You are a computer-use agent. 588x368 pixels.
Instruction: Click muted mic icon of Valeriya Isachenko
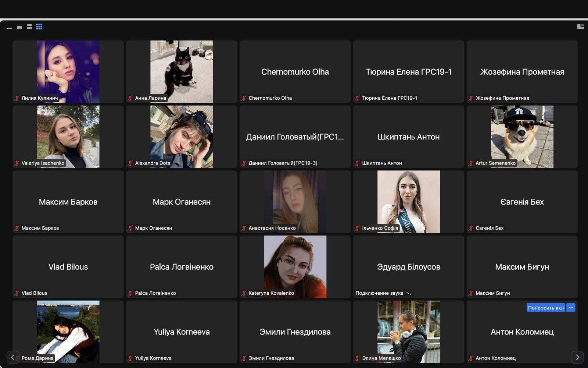coord(17,163)
